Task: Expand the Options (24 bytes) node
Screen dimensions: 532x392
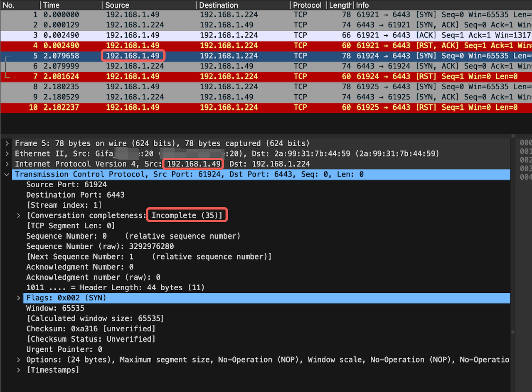Action: [x=18, y=360]
